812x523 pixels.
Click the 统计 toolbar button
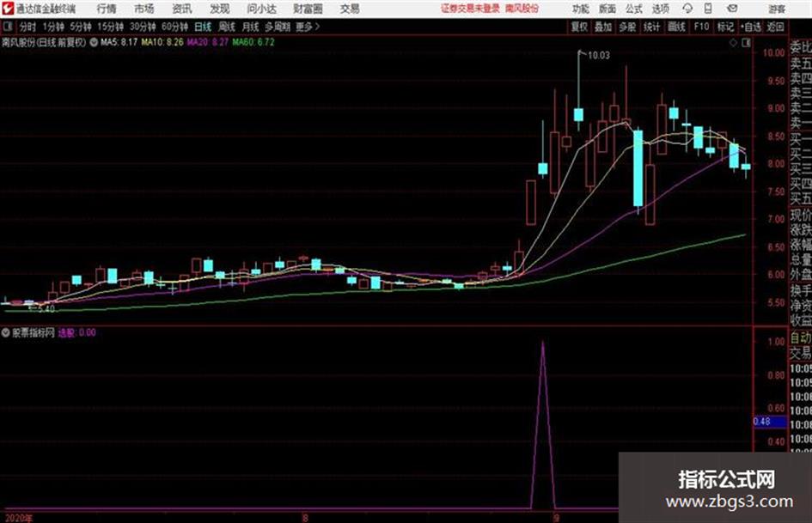point(652,27)
